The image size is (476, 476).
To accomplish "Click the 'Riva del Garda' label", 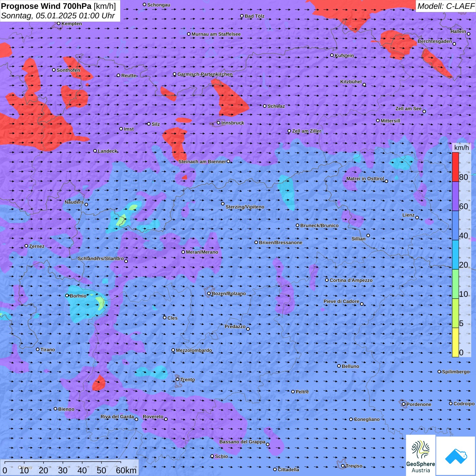I will [x=117, y=417].
